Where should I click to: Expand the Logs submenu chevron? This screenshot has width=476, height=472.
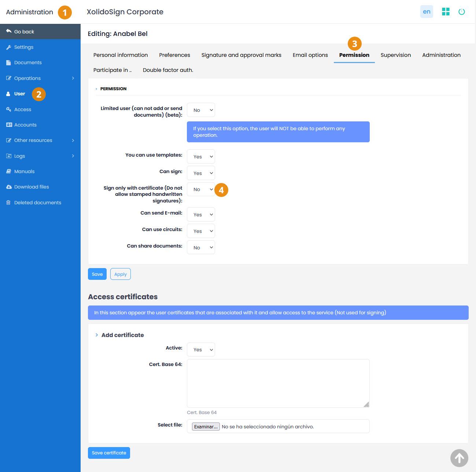point(73,156)
